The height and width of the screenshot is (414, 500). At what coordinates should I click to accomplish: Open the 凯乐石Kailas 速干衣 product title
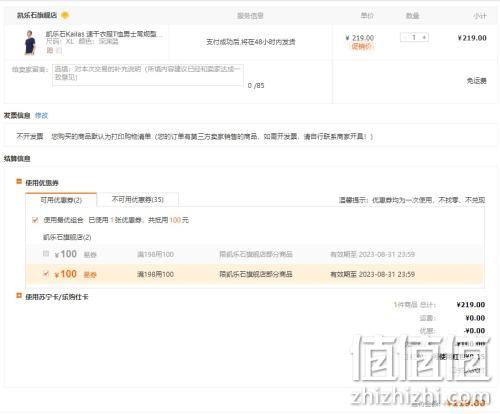click(x=104, y=34)
